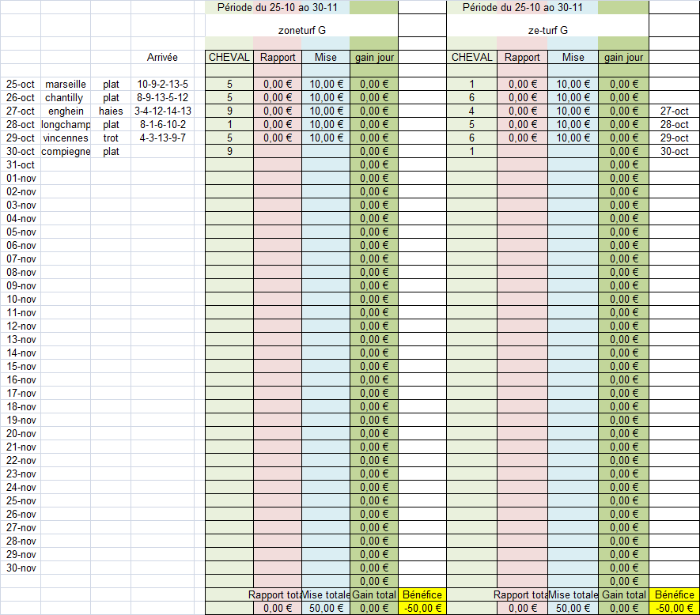Viewport: 700px width, 615px height.
Task: Click the 'Arrivée' column header cell
Action: pos(162,57)
